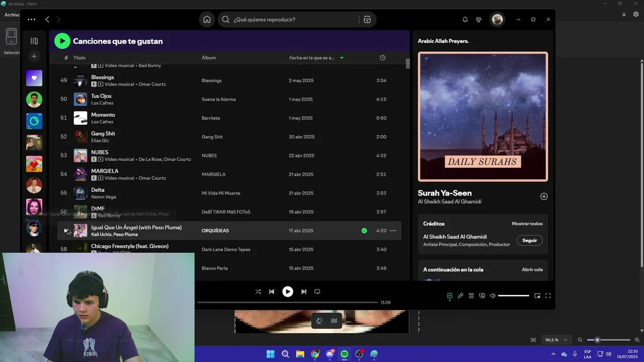Add Surah Ya-Seen to liked songs

(x=544, y=197)
